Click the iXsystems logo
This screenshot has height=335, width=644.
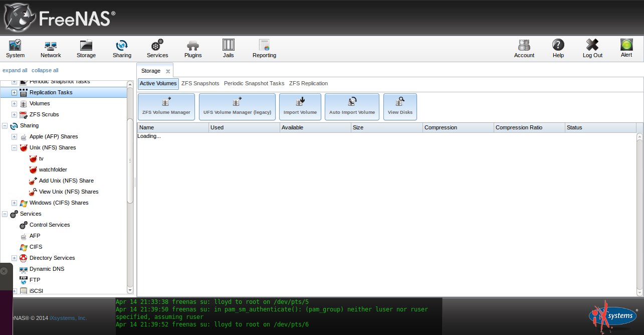(613, 316)
